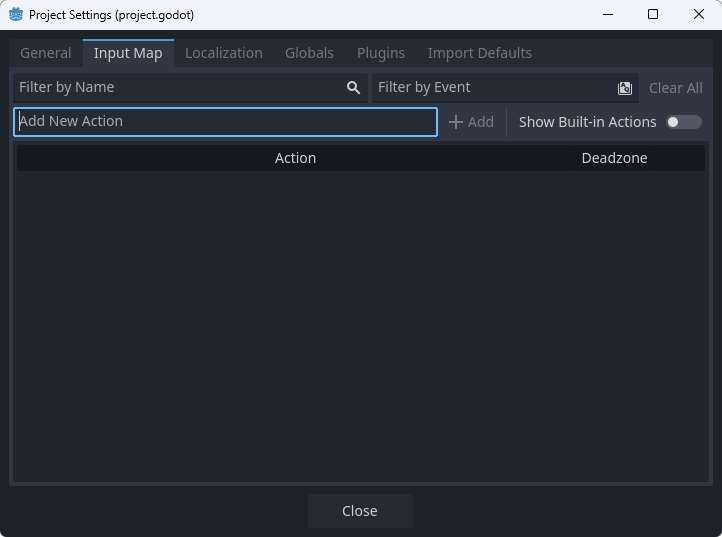Click the Godot logo in the title bar
The image size is (722, 537).
16,15
